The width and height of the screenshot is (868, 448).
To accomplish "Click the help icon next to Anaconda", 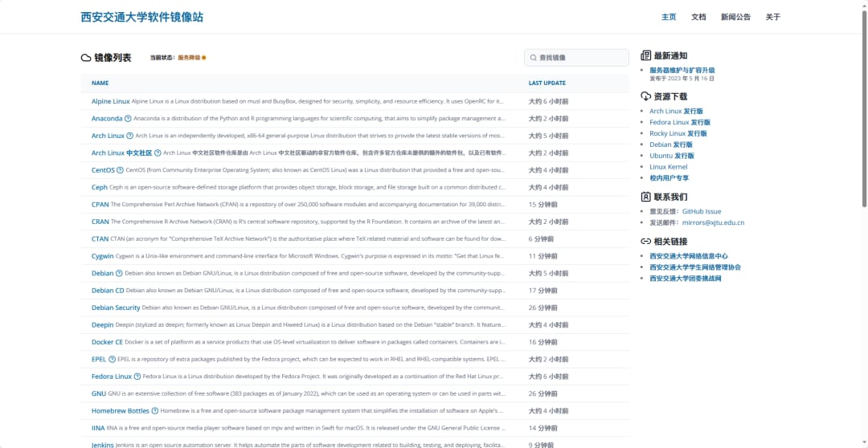I will (128, 118).
